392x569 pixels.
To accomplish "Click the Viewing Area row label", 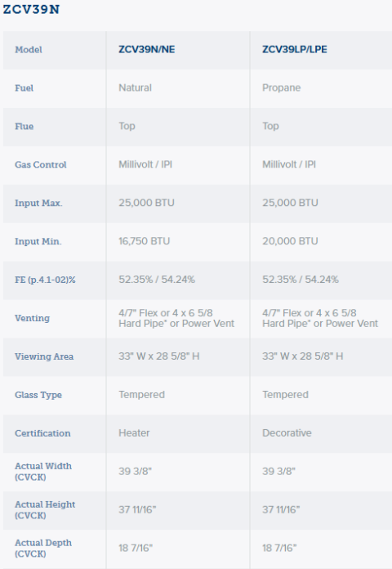I will coord(44,356).
